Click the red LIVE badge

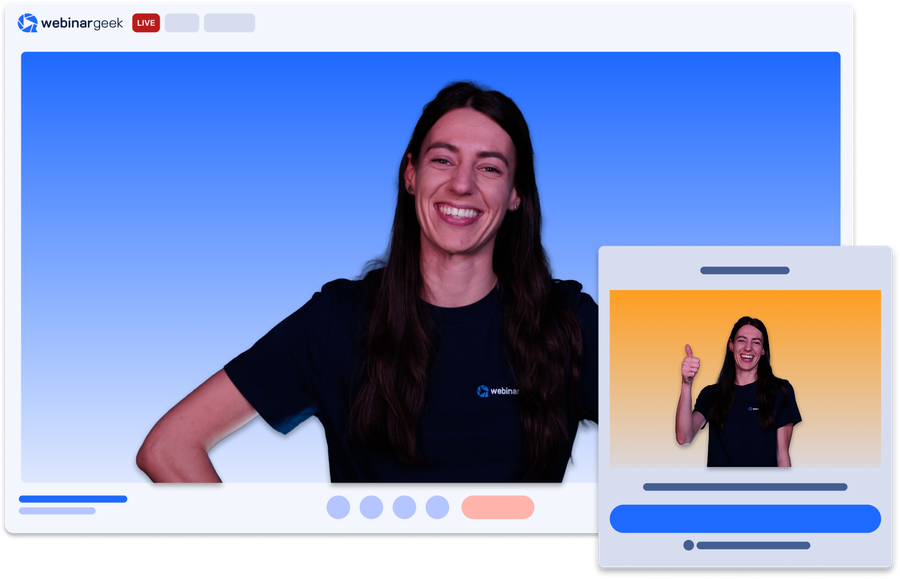point(146,23)
